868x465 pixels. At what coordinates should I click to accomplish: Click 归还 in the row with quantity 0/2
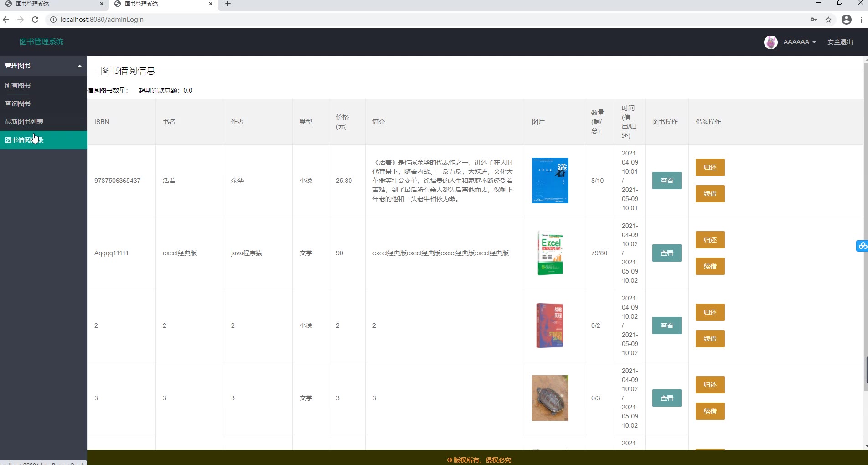pos(710,312)
